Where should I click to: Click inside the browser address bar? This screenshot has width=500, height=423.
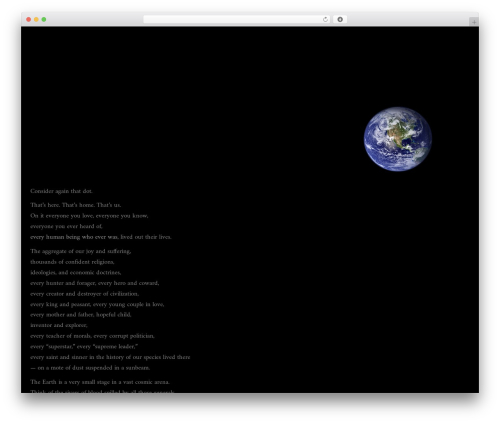(x=237, y=19)
